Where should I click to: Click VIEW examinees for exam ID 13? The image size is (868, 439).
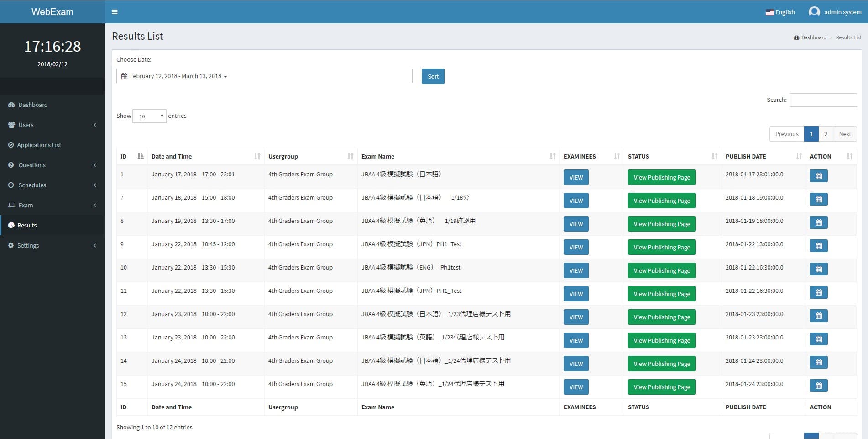pyautogui.click(x=576, y=340)
